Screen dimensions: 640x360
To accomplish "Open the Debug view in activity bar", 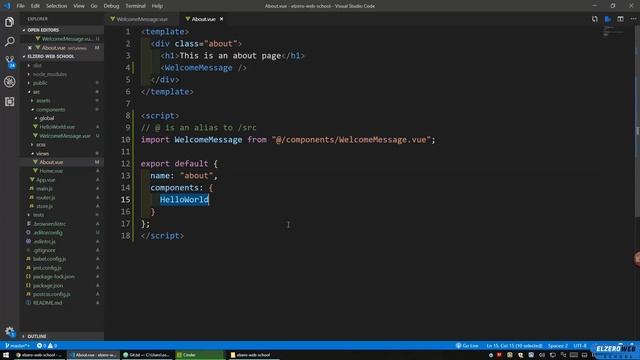I will coord(9,82).
